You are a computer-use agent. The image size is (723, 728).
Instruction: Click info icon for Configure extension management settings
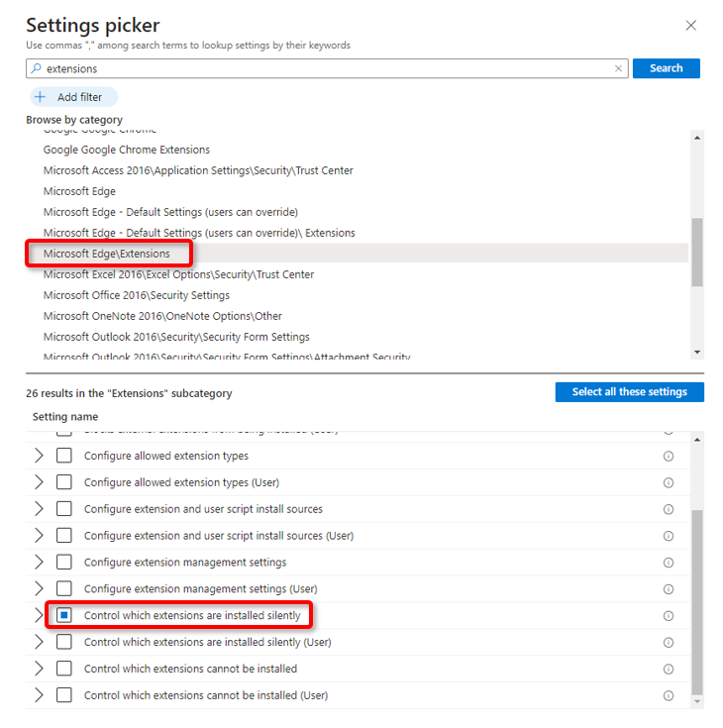point(669,563)
